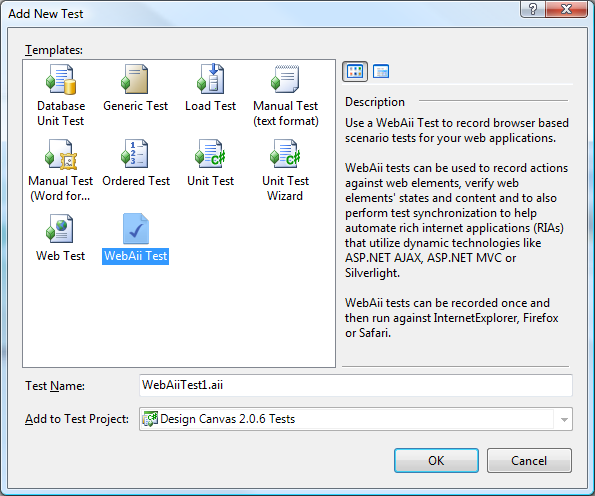
Task: Select the Generic Test template icon
Action: 135,79
